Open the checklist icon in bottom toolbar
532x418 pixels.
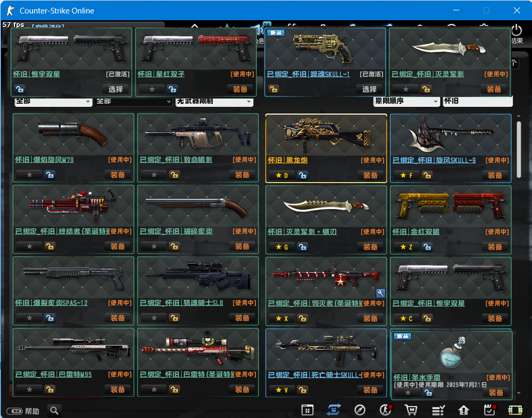click(438, 410)
